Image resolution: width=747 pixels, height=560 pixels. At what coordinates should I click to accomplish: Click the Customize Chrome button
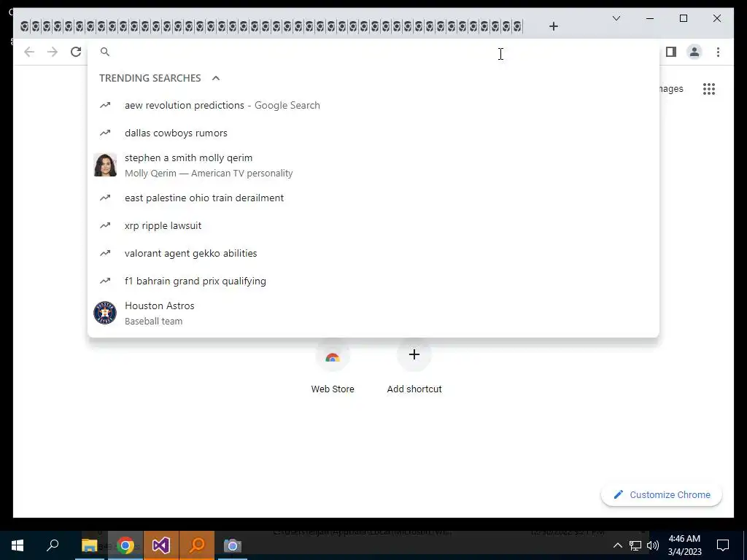click(661, 495)
